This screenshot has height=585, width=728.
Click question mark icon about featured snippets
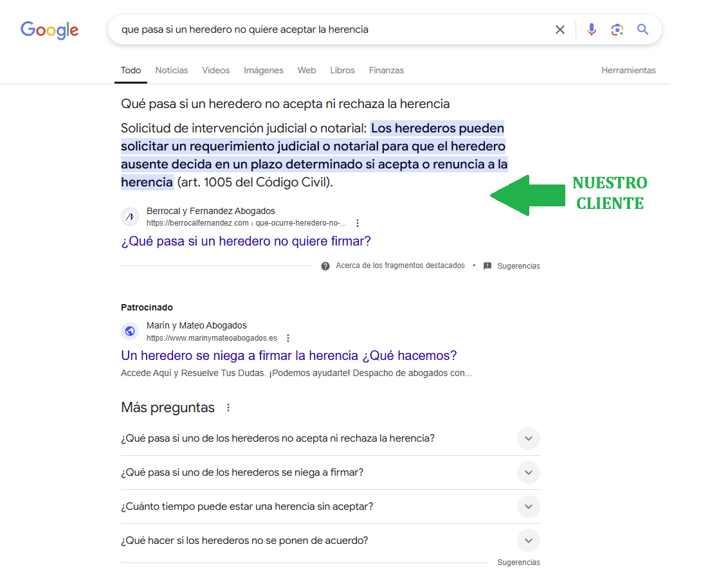(325, 266)
